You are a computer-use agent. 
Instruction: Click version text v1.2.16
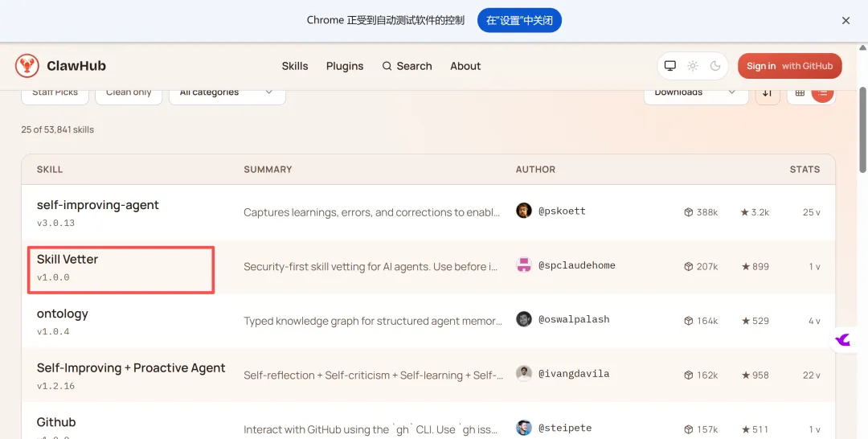coord(55,386)
